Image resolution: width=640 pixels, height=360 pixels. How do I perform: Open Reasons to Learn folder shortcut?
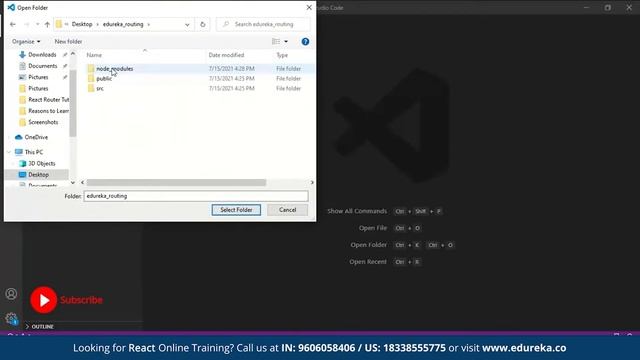48,111
